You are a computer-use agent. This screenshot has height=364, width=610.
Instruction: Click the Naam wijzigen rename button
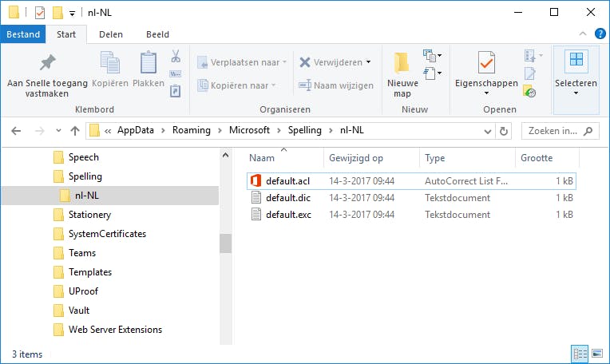click(x=336, y=85)
